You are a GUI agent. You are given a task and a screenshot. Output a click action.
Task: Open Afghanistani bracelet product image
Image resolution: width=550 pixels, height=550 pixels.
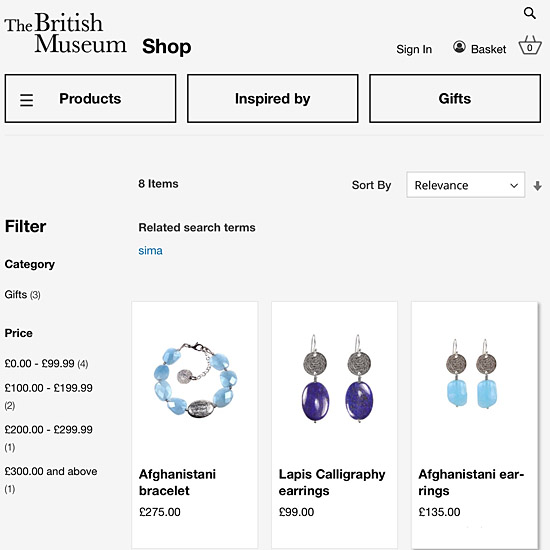195,380
